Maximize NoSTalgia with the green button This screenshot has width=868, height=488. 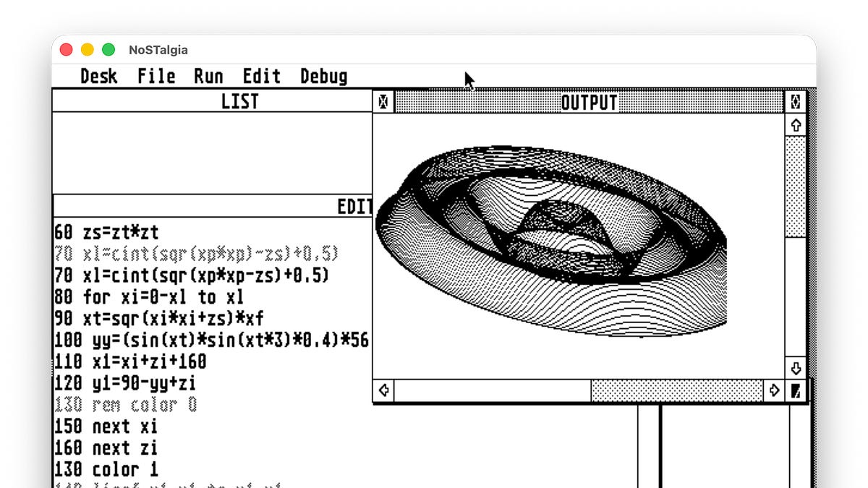(109, 50)
